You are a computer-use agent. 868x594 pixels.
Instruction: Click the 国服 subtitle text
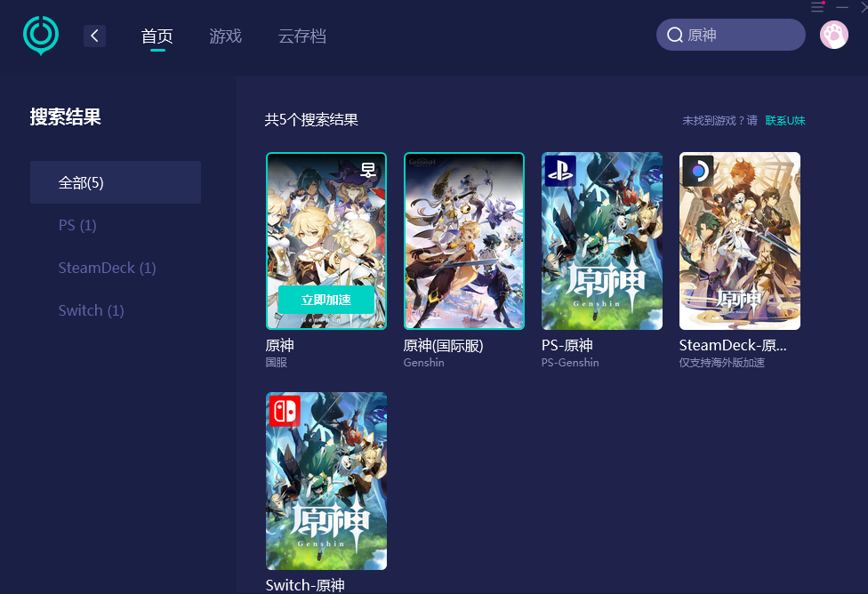pyautogui.click(x=277, y=363)
